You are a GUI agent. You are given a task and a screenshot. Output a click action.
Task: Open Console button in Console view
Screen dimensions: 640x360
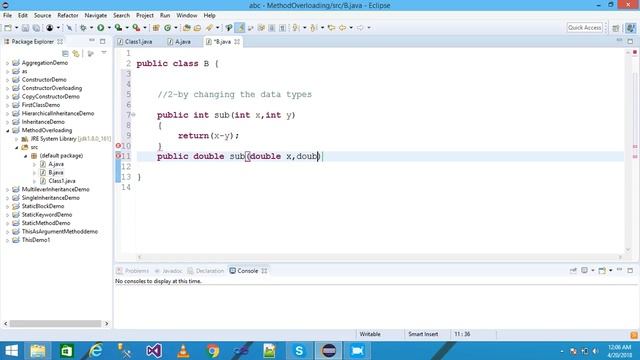click(602, 271)
